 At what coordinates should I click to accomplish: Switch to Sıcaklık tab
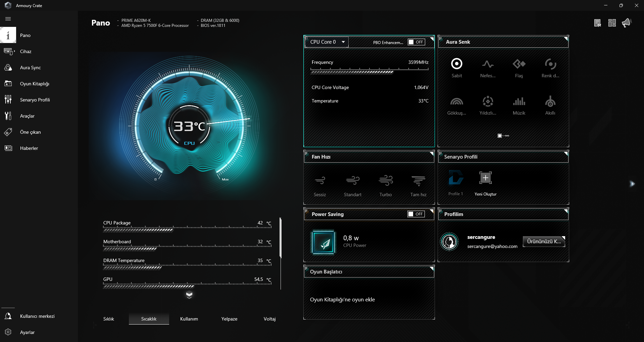tap(149, 319)
